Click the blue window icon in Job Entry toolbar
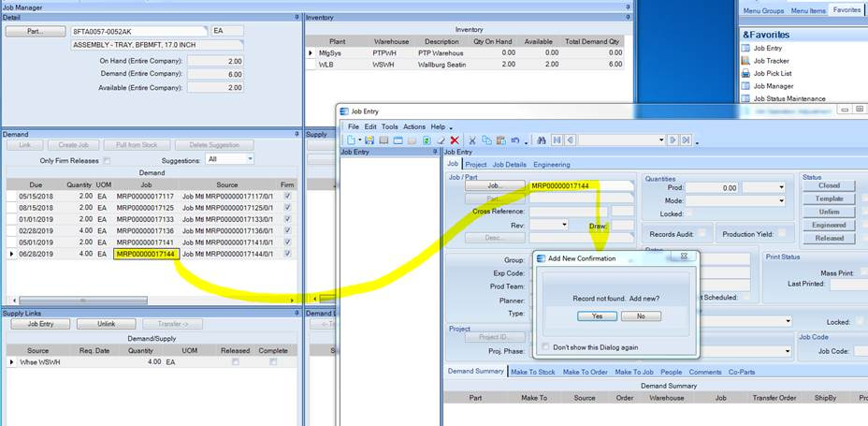The image size is (868, 426). click(398, 140)
